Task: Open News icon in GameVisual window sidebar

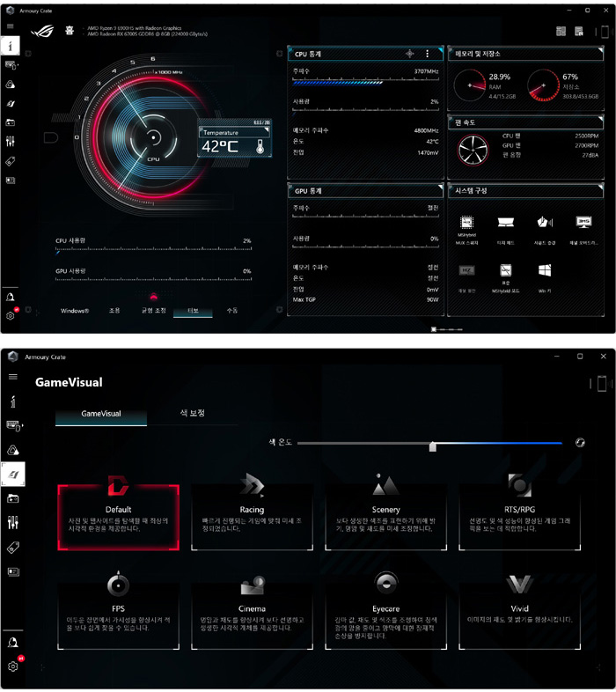Action: click(13, 572)
